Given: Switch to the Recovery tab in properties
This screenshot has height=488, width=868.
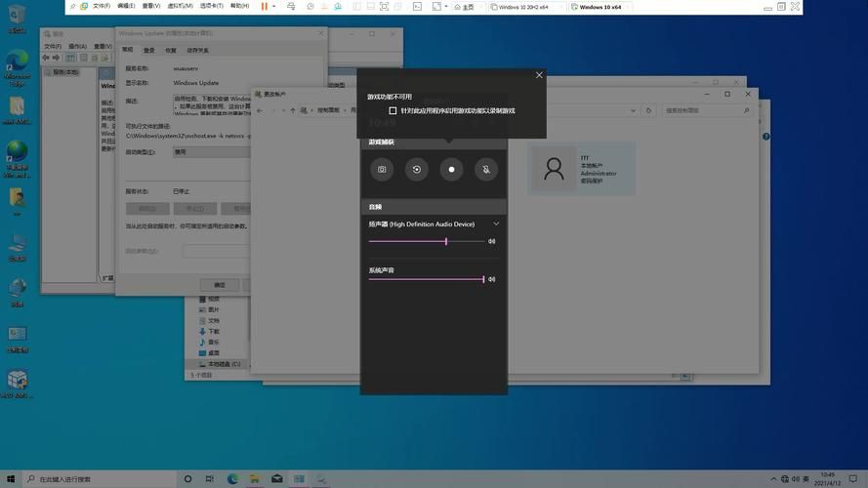Looking at the screenshot, I should [171, 51].
